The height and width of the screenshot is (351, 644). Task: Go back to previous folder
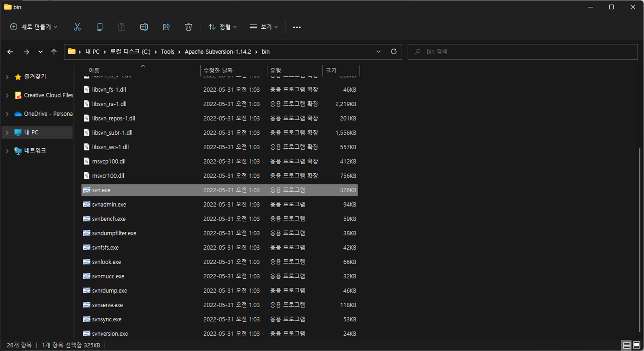(x=10, y=52)
